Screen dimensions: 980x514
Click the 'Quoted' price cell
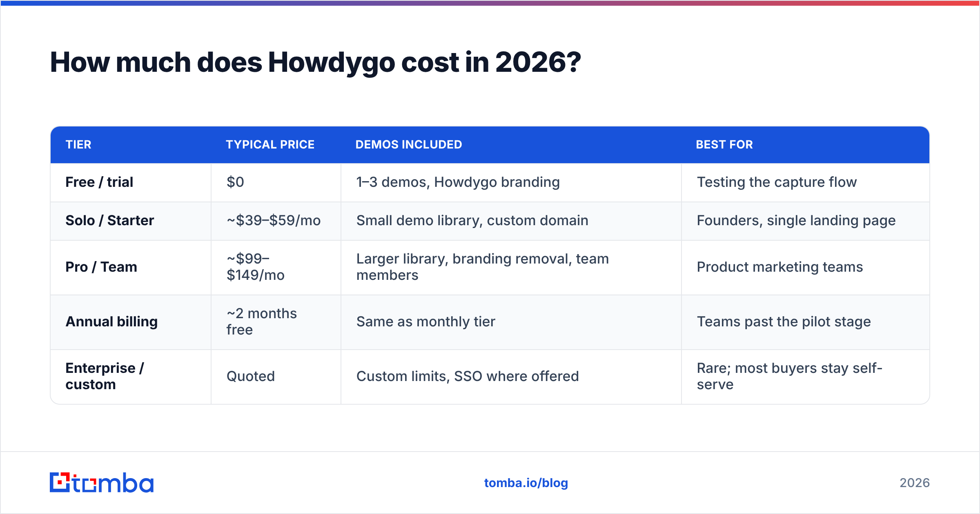point(276,377)
